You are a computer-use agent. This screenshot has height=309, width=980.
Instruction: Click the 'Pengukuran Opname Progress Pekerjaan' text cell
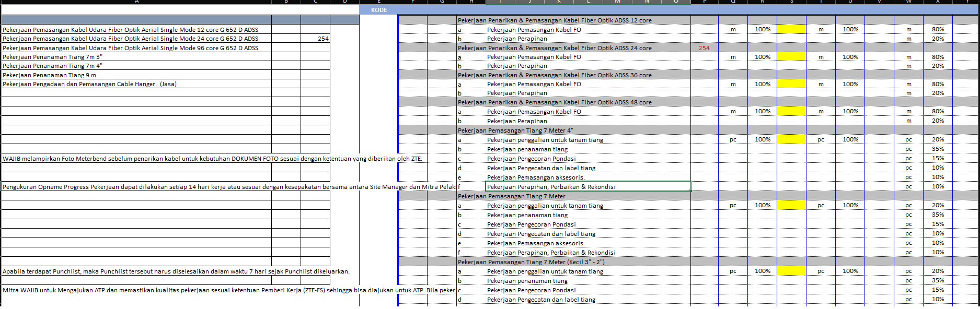tap(228, 187)
